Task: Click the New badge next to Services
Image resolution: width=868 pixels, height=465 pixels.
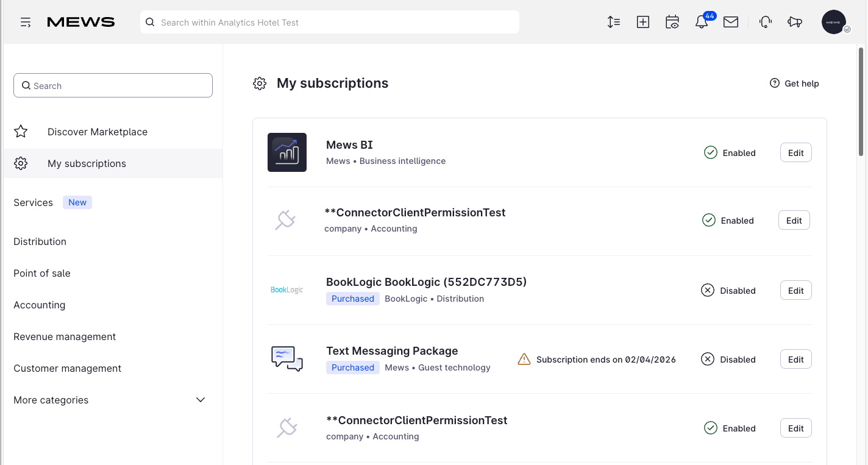Action: [77, 202]
